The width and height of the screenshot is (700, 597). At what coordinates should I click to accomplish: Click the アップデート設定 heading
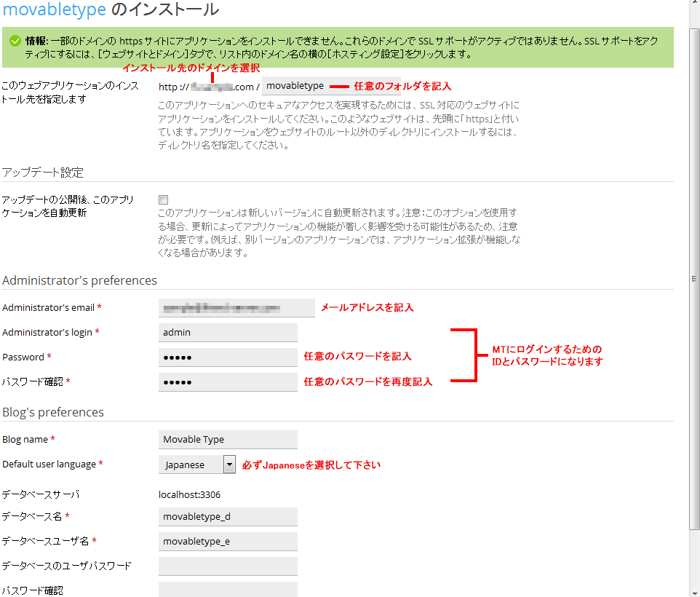[x=43, y=173]
